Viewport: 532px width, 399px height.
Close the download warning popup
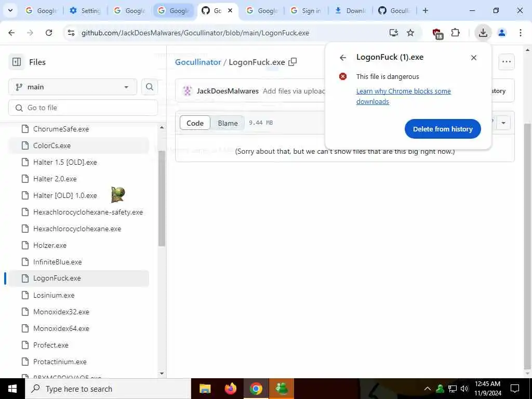click(474, 58)
